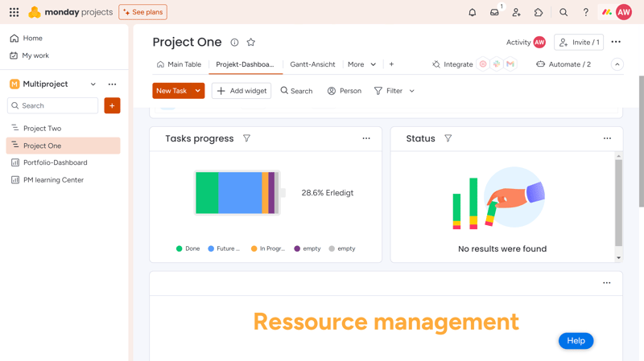Switch to the Main Table tab
644x361 pixels.
[x=179, y=64]
